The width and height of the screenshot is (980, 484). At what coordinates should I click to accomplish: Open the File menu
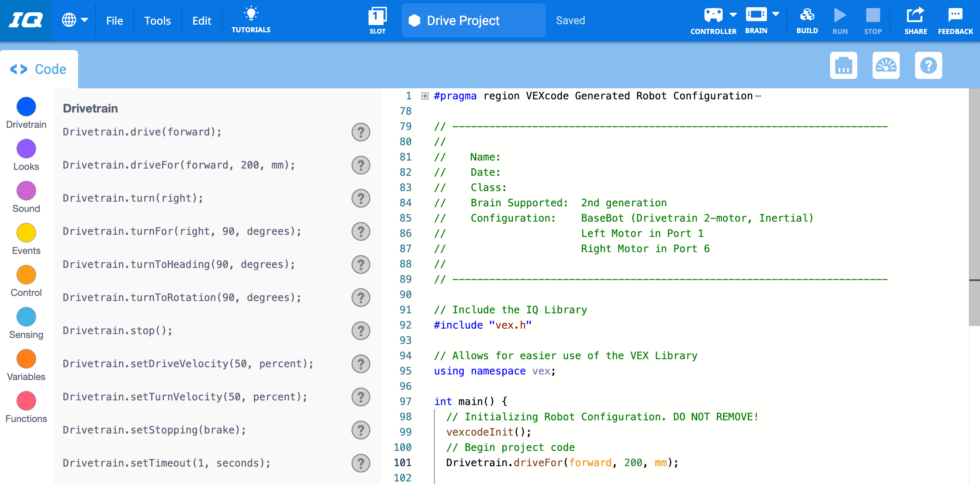point(114,20)
